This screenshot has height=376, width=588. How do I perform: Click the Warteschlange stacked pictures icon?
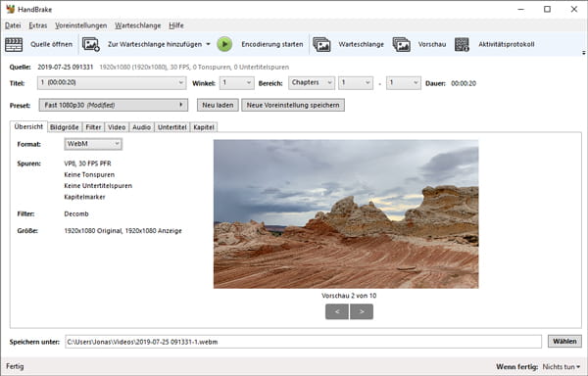coord(321,44)
